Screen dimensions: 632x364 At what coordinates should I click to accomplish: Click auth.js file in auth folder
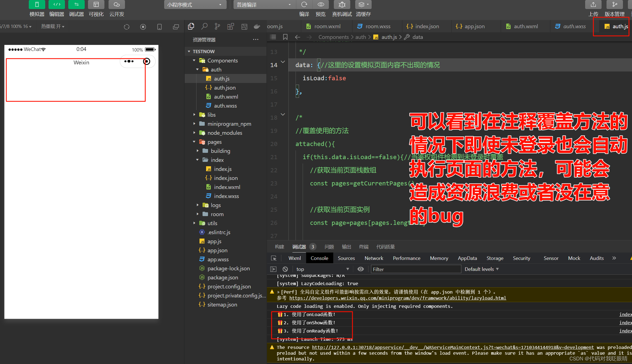[x=222, y=79]
